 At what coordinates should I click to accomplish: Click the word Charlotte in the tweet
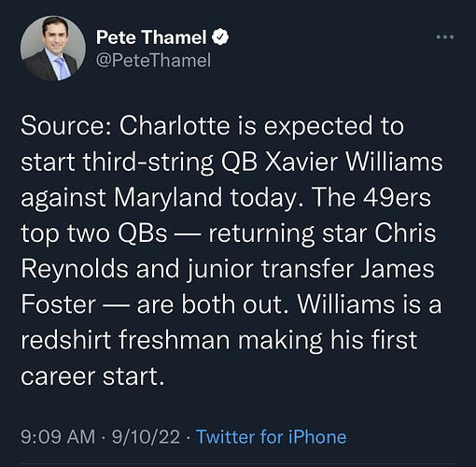pyautogui.click(x=175, y=126)
